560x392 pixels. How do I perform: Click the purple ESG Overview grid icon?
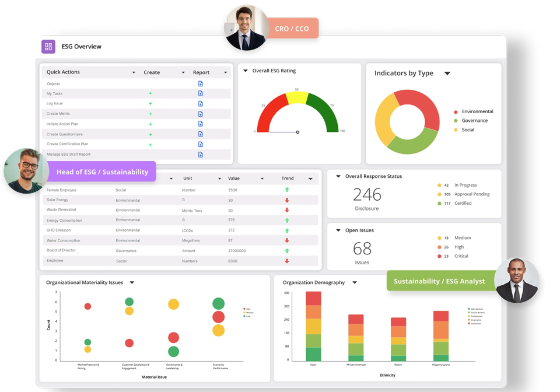(x=48, y=47)
